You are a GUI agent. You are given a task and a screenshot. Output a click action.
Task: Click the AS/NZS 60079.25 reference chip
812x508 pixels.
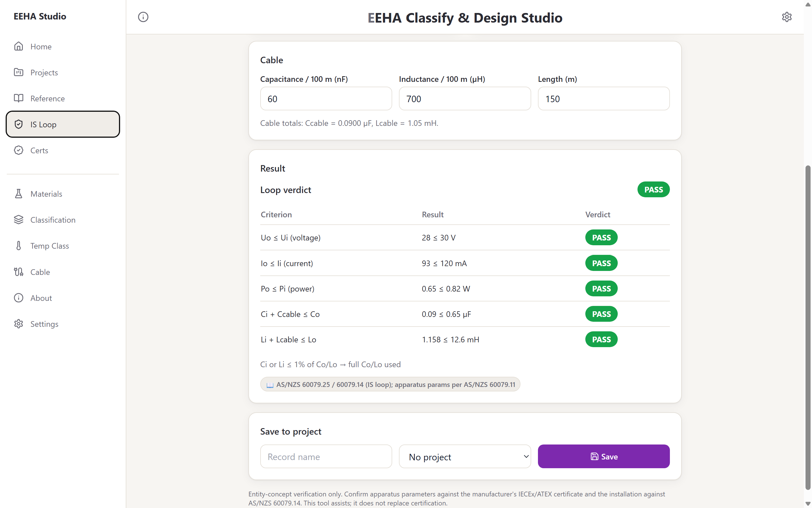[x=390, y=384]
